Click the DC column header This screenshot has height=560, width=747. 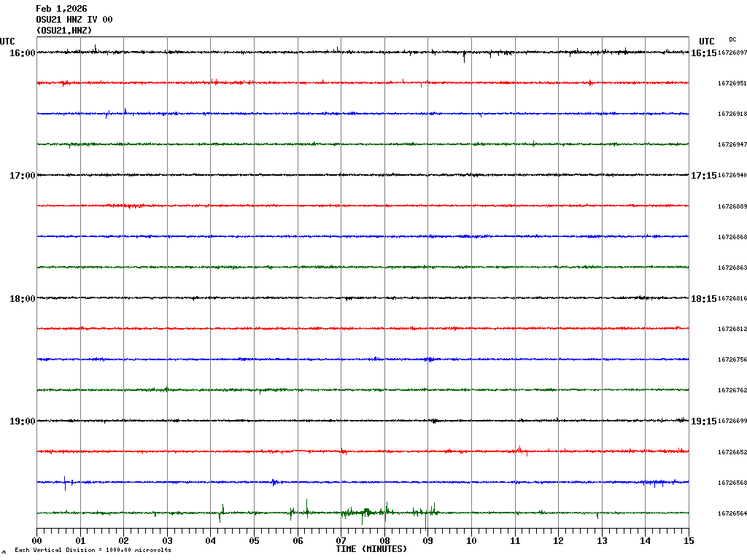[732, 39]
